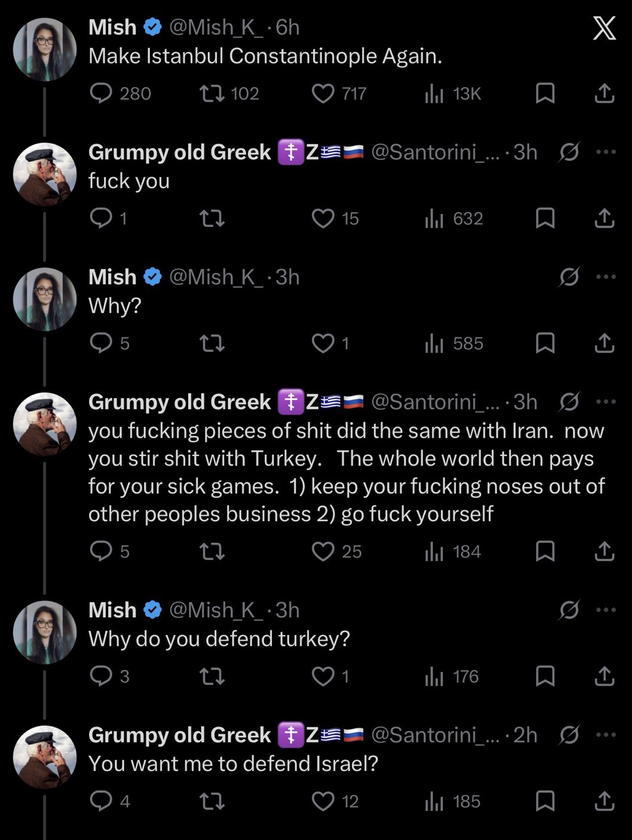Open Grumpy old Greek name on 'defend Israel' reply
632x840 pixels.
[x=179, y=735]
